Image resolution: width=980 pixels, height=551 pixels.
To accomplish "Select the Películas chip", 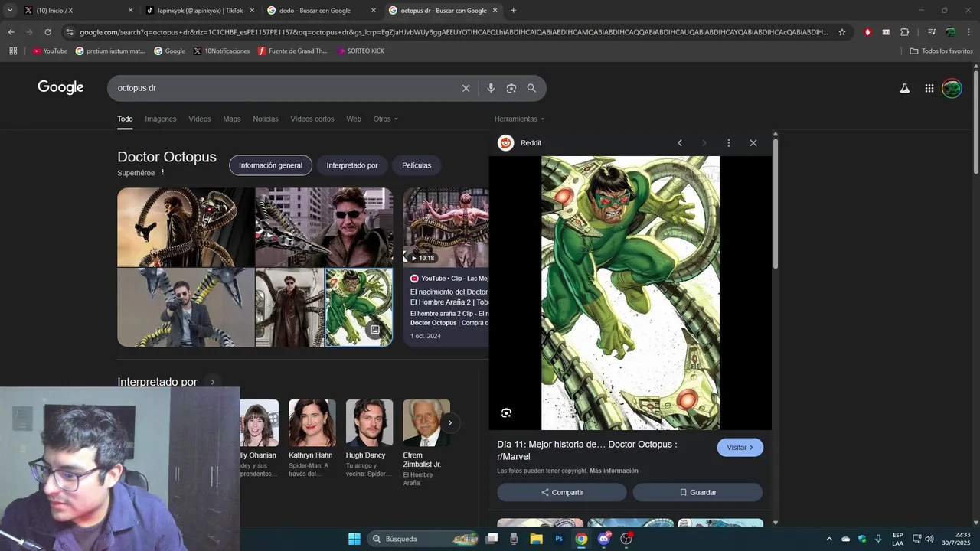I will [x=416, y=165].
